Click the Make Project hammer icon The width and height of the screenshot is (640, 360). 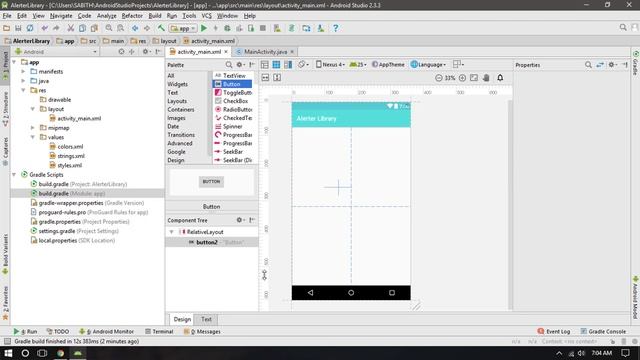coord(161,28)
